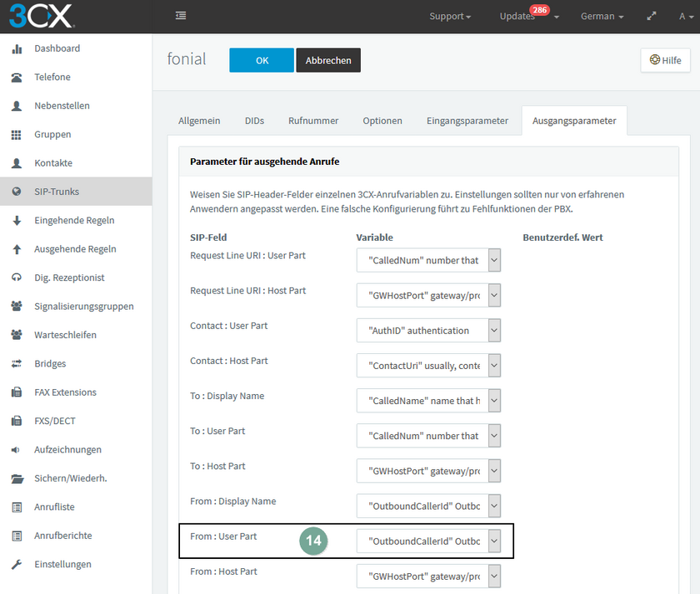Click the Variable column header

(374, 237)
